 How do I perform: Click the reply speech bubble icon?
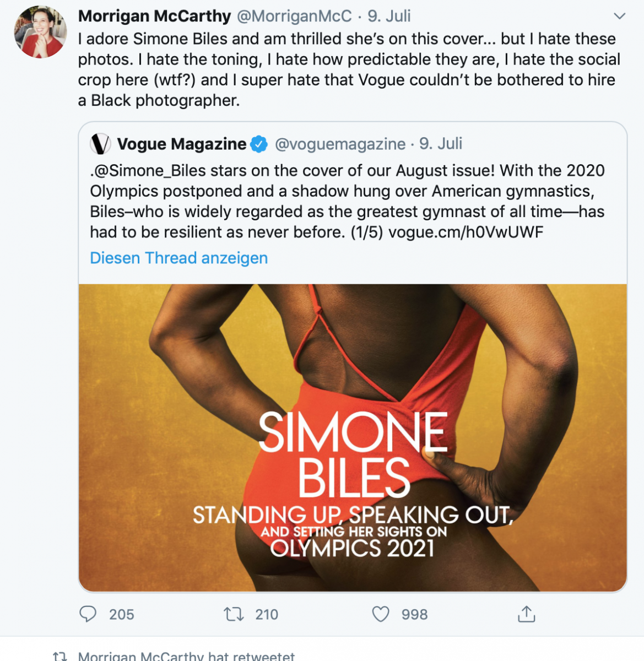tap(88, 614)
